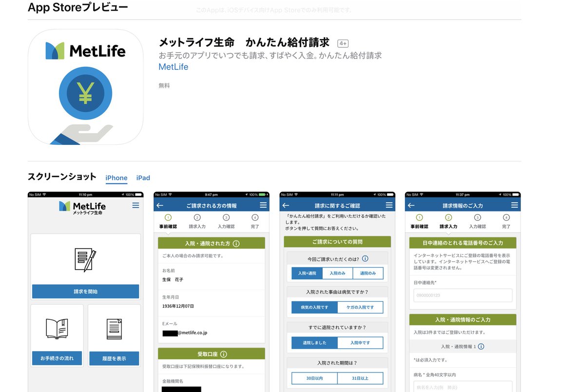Switch to iPhone screenshots tab
The image size is (585, 392).
point(117,178)
